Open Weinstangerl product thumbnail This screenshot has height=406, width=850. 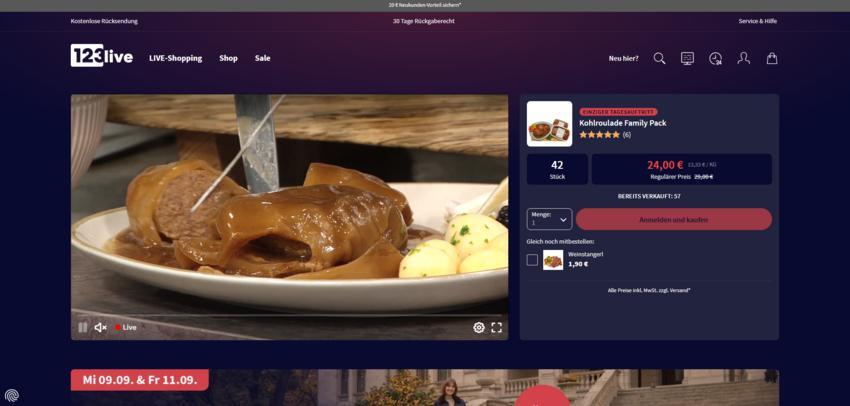click(x=553, y=260)
